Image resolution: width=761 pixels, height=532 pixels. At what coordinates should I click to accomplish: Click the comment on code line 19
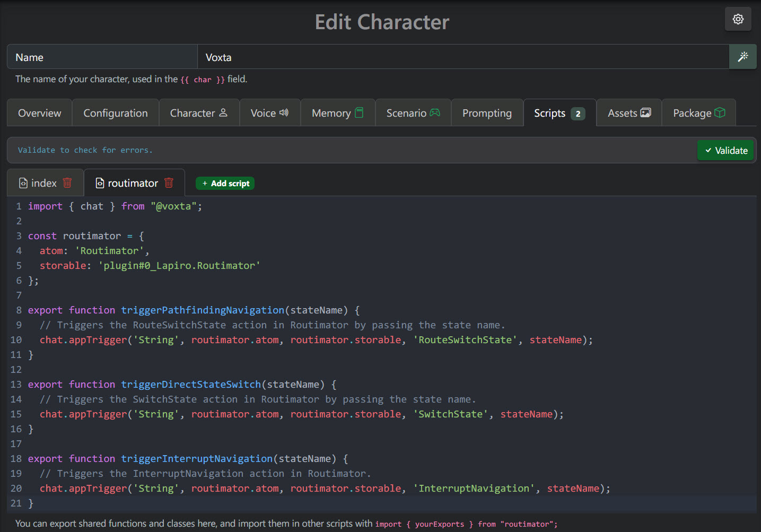pos(205,474)
